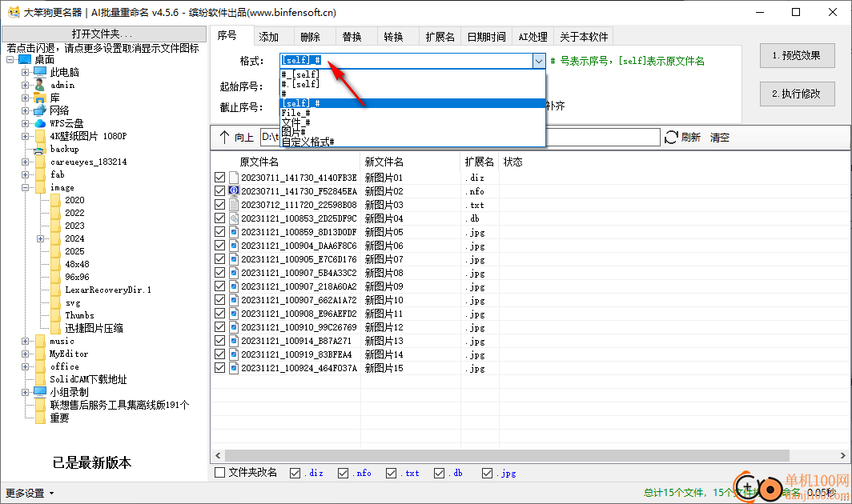Click the scrollbar right arrow
Viewport: 852px width, 504px height.
click(842, 455)
